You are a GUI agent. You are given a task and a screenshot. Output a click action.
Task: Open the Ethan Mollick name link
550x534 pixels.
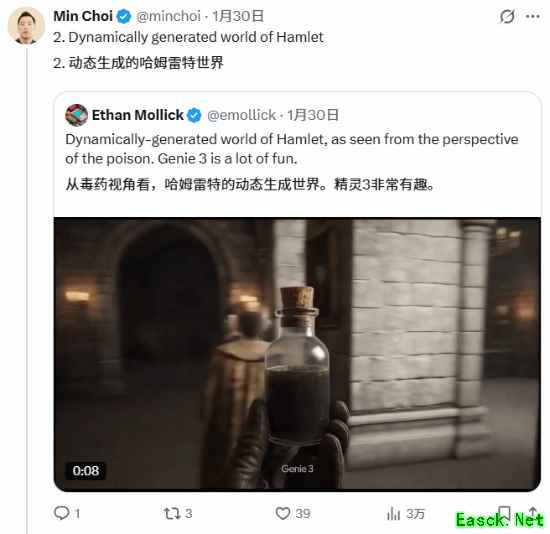(138, 115)
